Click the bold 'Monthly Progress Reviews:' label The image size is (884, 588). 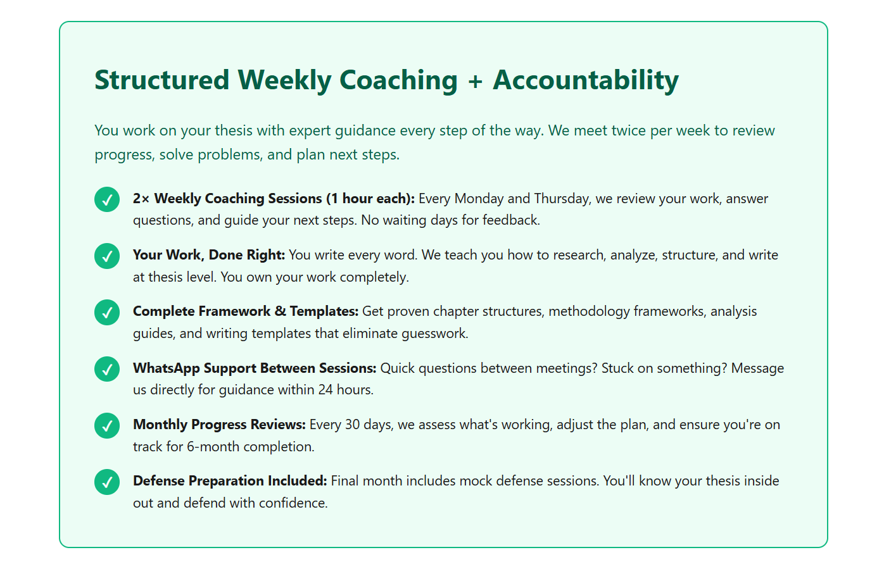point(219,425)
